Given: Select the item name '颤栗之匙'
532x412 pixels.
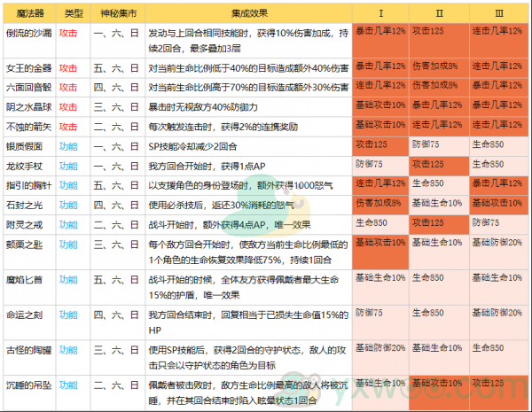Looking at the screenshot, I should [25, 245].
